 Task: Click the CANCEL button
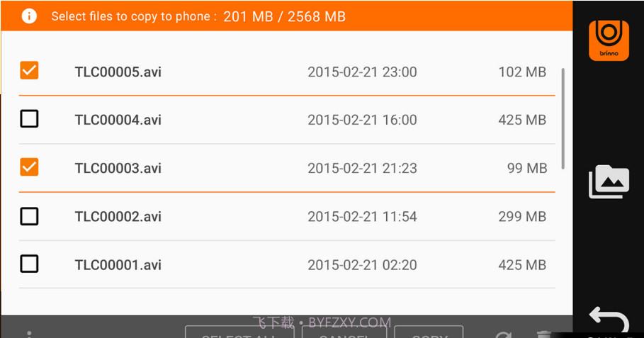point(344,332)
